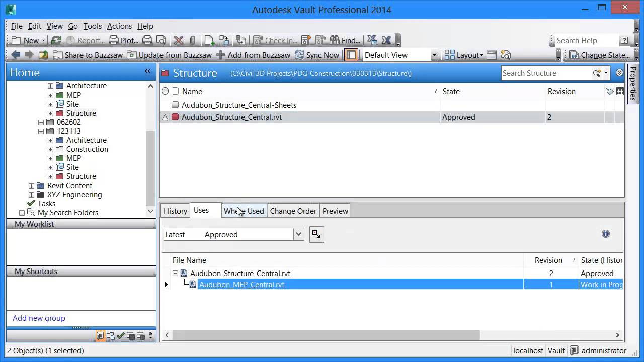Expand the Revit Content folder
This screenshot has height=362, width=644.
pyautogui.click(x=32, y=186)
